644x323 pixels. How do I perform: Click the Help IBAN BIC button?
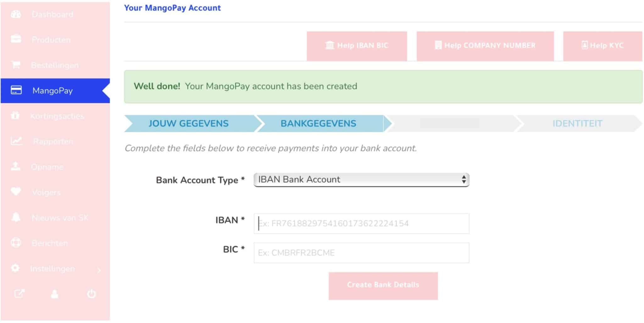(x=357, y=46)
